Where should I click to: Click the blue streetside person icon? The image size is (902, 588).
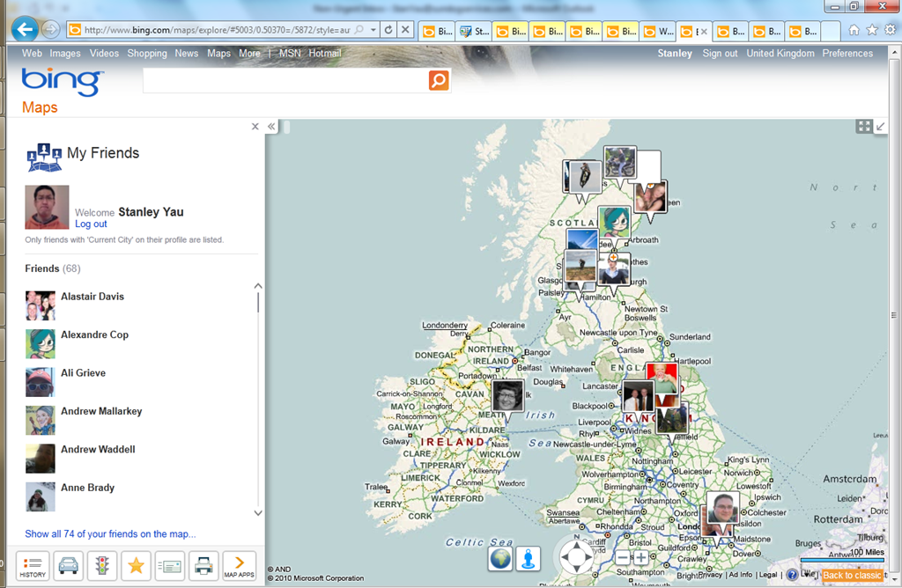(x=529, y=558)
